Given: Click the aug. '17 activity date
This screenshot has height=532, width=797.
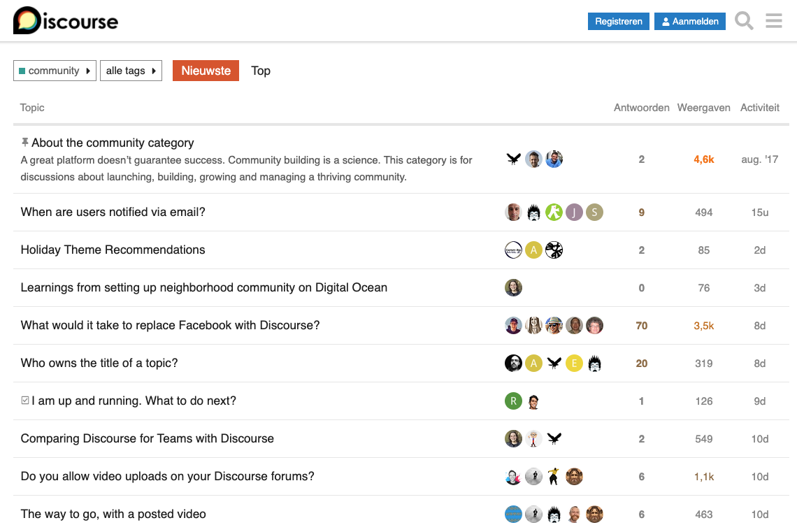Looking at the screenshot, I should [759, 159].
